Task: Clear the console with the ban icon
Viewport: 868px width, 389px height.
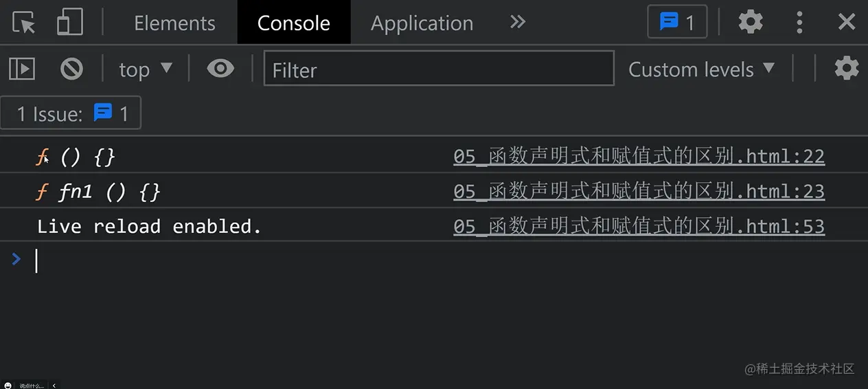Action: click(x=71, y=69)
